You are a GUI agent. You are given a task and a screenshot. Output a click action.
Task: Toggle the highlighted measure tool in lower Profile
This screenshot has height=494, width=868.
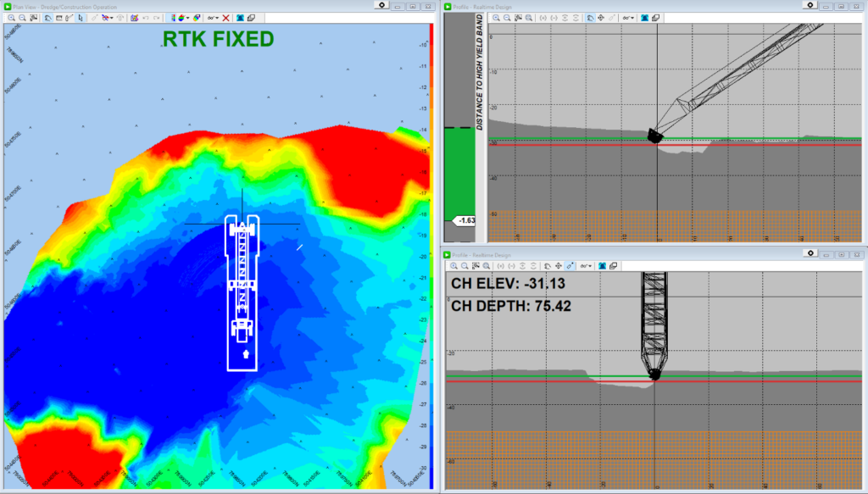coord(570,266)
